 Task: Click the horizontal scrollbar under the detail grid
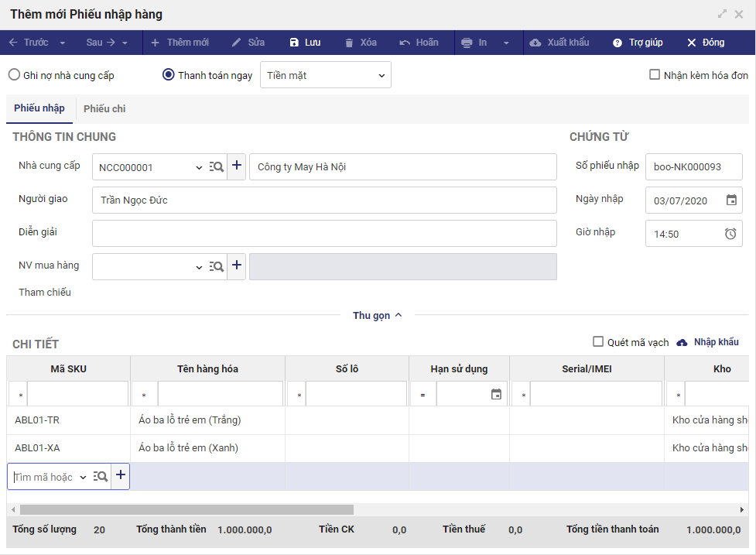186,509
